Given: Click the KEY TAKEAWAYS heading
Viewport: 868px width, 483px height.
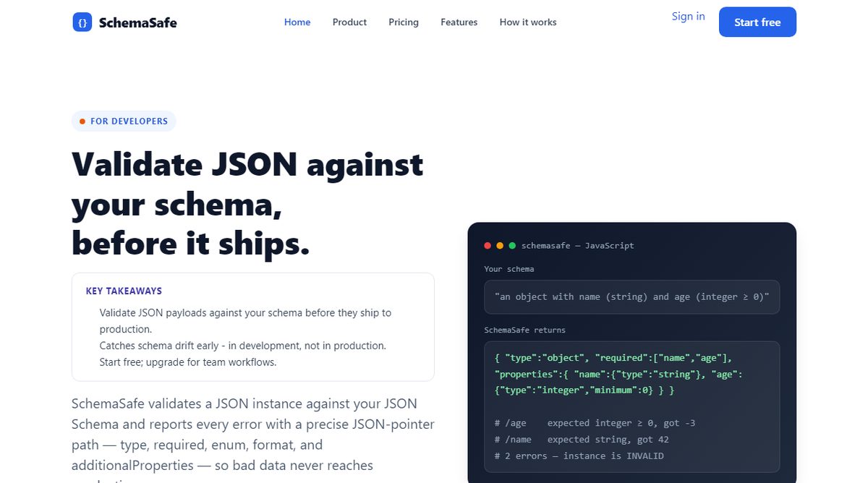Looking at the screenshot, I should 124,291.
